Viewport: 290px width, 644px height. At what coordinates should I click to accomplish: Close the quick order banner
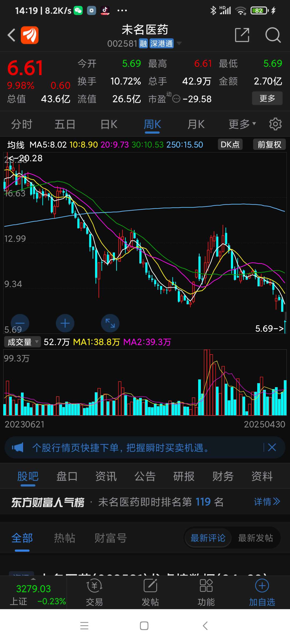(272, 447)
